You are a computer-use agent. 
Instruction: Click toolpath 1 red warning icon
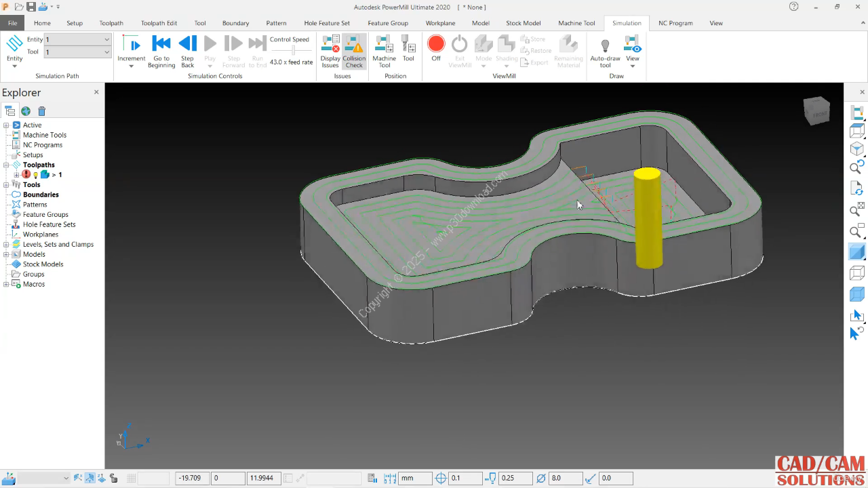[26, 175]
